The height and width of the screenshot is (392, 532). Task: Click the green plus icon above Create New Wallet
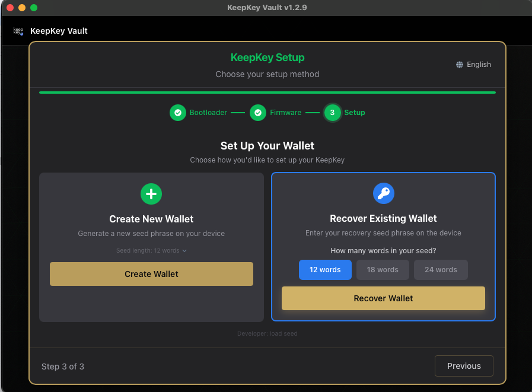[151, 194]
